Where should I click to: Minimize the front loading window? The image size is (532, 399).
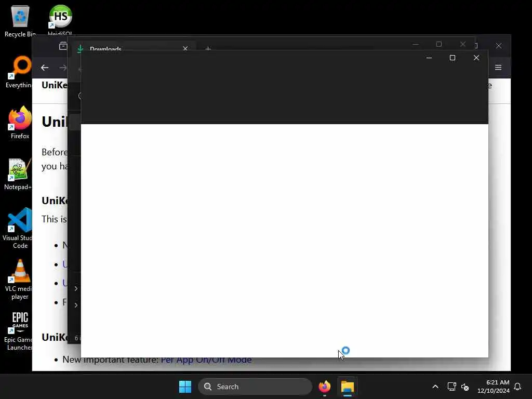click(x=429, y=58)
